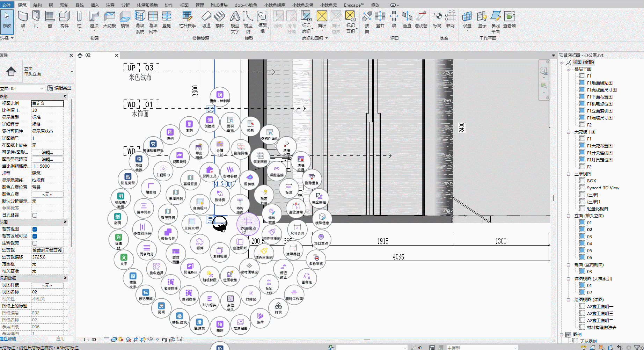644x350 pixels.
Task: Select the F1地面铺贴图 view in browser
Action: 600,83
